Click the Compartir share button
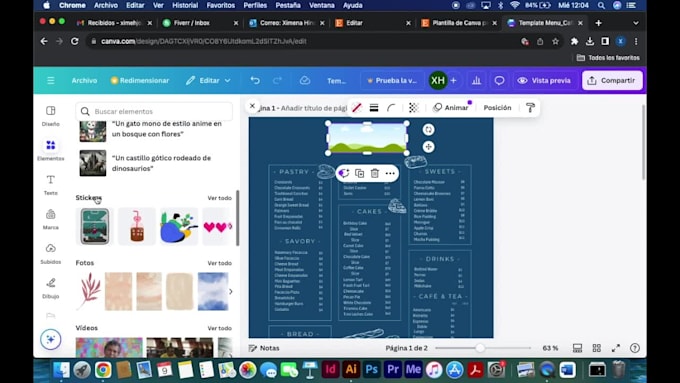 coord(612,80)
